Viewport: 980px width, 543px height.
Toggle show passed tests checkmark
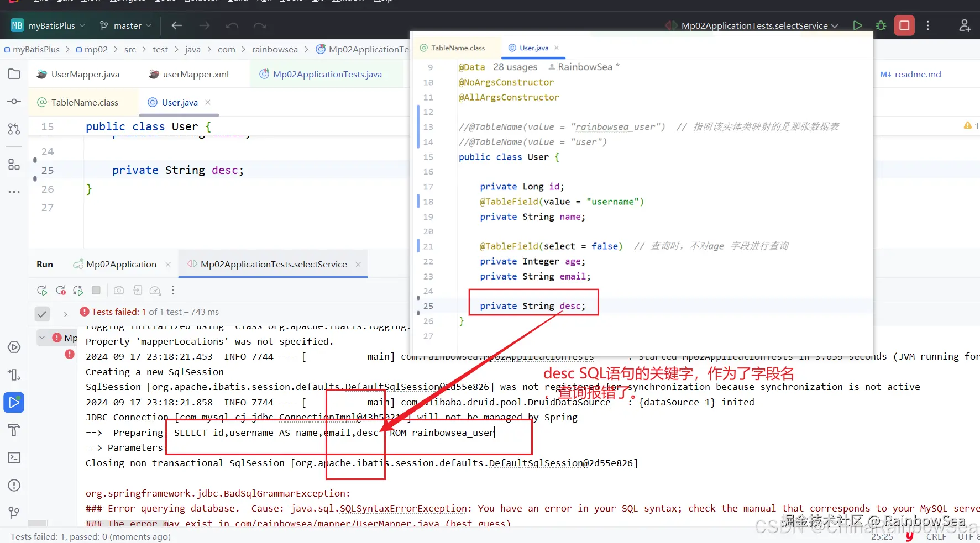tap(42, 314)
